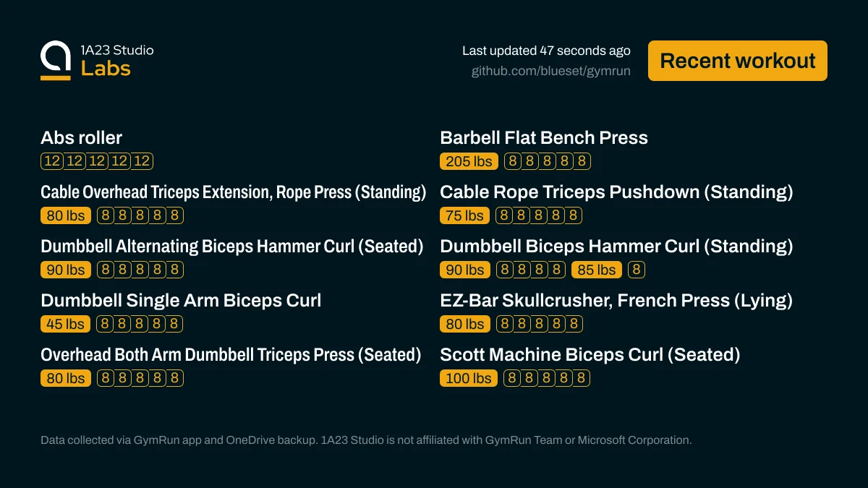Click the Barbell Flat Bench Press heading
Image resolution: width=868 pixels, height=488 pixels.
pyautogui.click(x=543, y=138)
